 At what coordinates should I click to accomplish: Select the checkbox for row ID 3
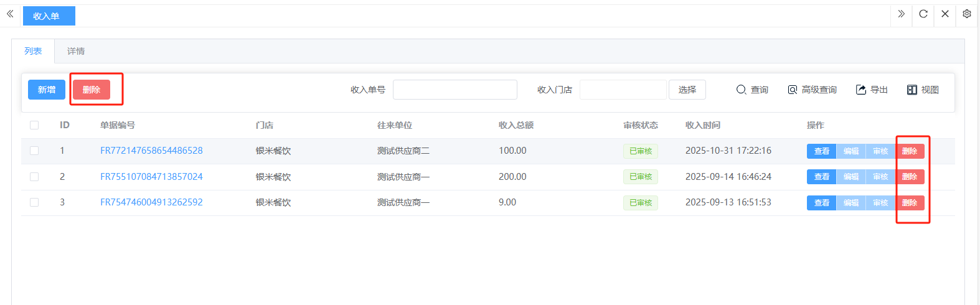click(x=34, y=202)
